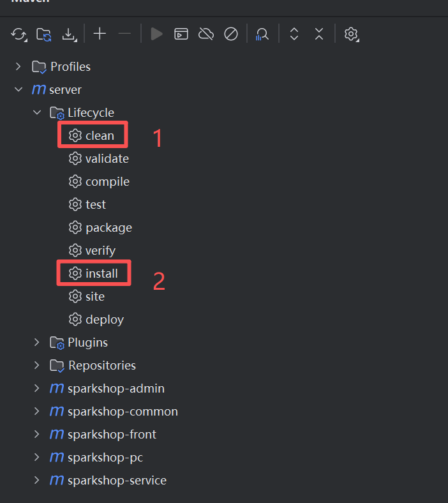This screenshot has height=503, width=448.
Task: Select the sparkshop-service module
Action: 117,480
